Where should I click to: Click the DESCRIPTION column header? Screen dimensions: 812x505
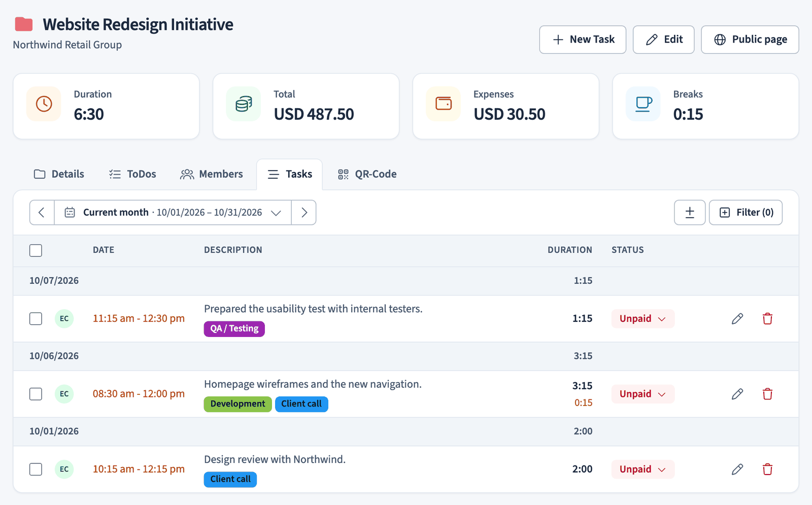233,250
